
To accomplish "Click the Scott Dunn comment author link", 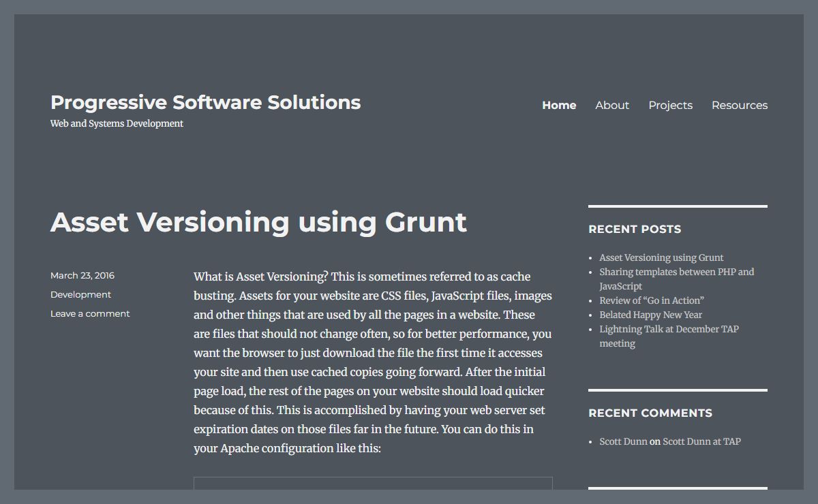I will point(623,441).
